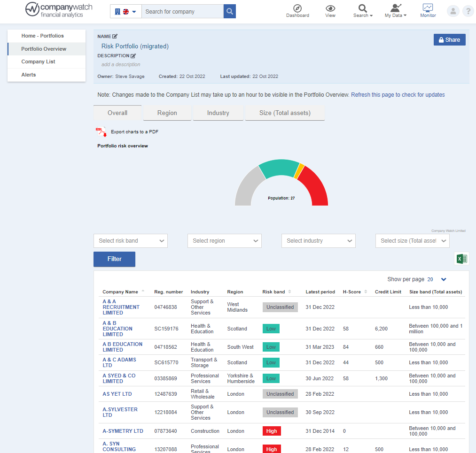Click the Export charts to a PDF icon

101,132
